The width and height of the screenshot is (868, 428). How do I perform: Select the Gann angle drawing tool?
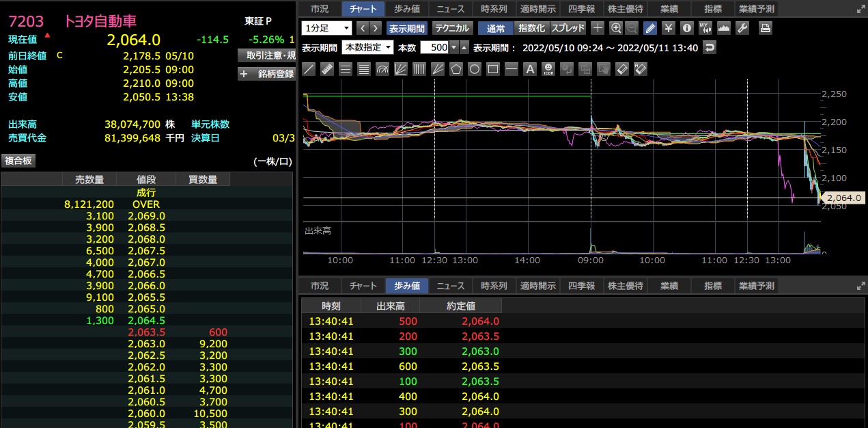coord(438,69)
